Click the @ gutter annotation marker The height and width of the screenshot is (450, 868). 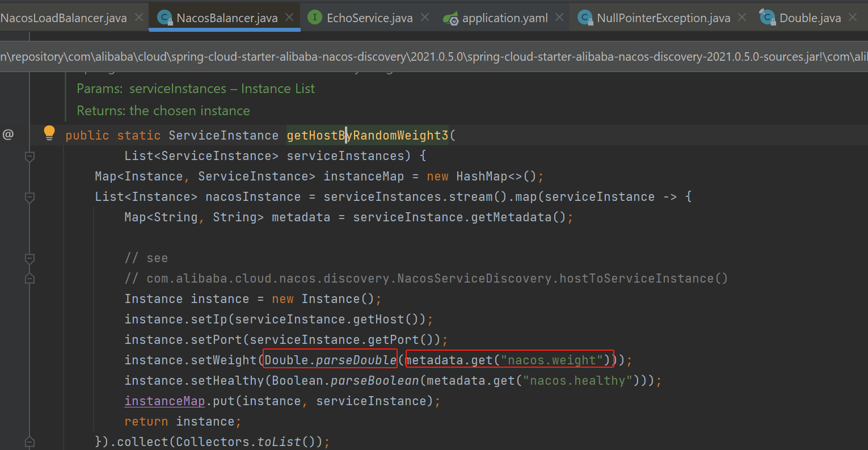coord(8,134)
